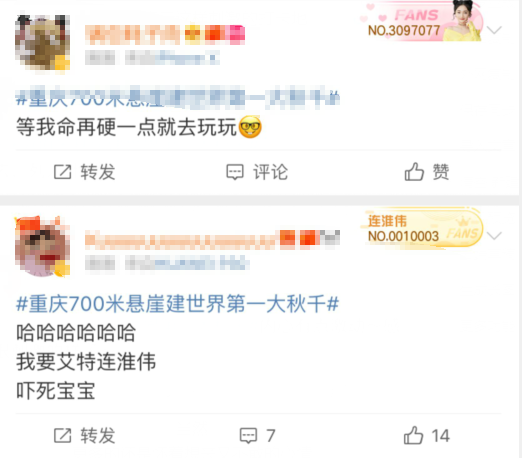The width and height of the screenshot is (522, 458).
Task: Open the blurred hashtag link in first post
Action: 177,98
